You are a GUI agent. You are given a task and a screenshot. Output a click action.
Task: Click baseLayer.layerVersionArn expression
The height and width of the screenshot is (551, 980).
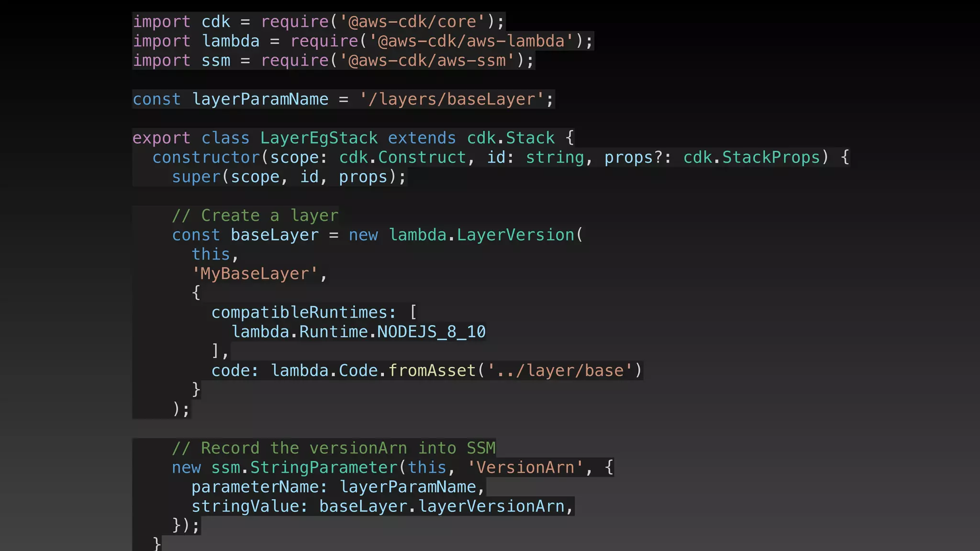coord(442,507)
